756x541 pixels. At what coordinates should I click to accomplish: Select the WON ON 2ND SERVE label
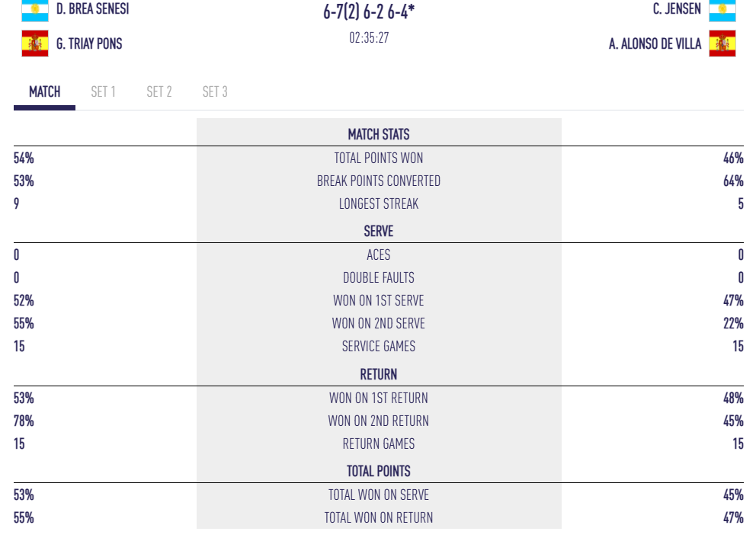(379, 324)
